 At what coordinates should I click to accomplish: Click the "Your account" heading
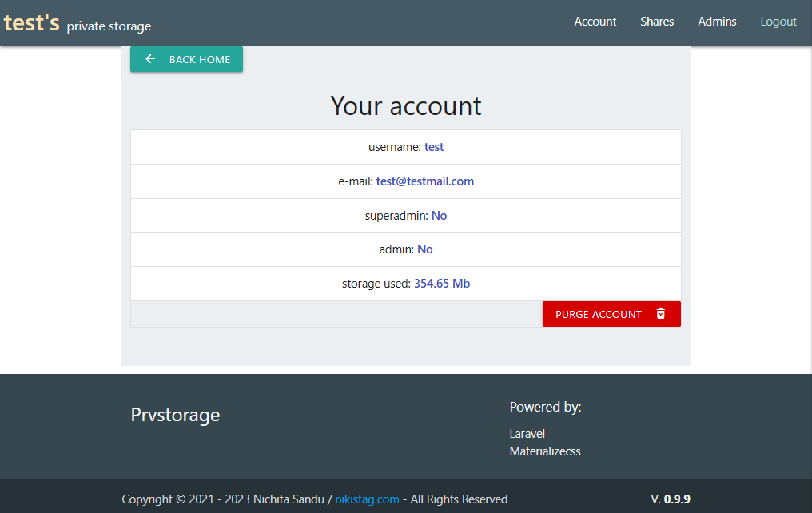click(x=406, y=106)
